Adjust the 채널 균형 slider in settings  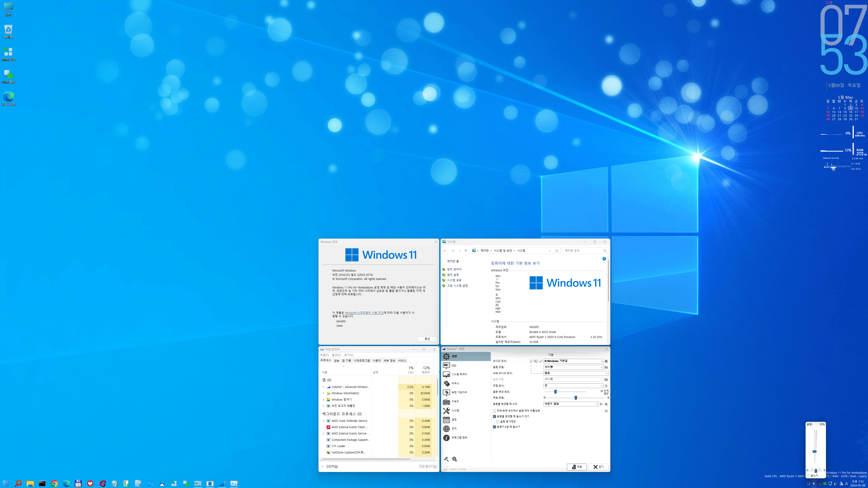point(576,398)
